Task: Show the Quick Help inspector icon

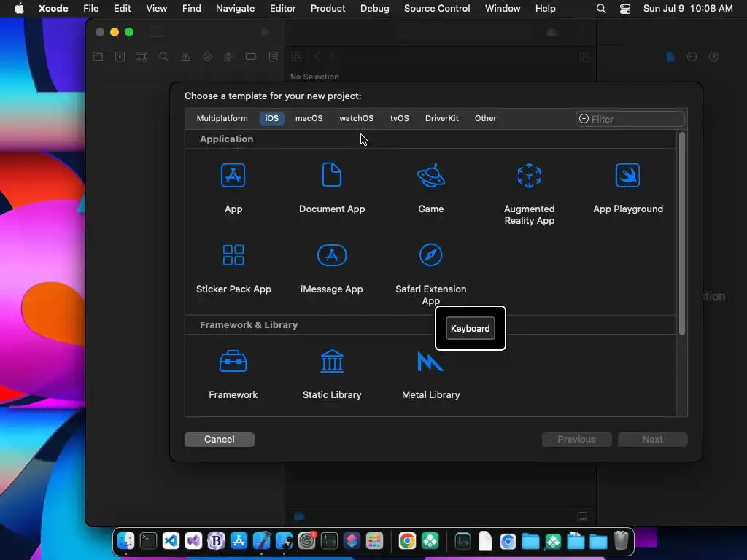Action: tap(713, 57)
